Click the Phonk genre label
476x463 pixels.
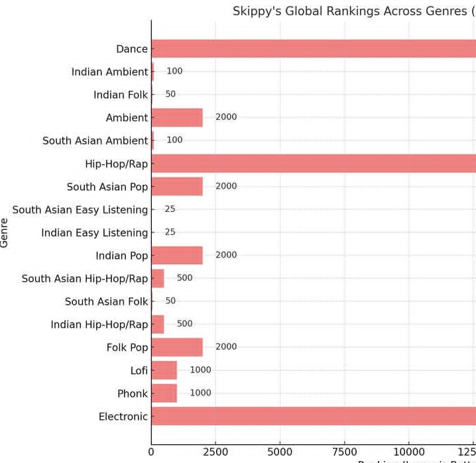tap(133, 393)
